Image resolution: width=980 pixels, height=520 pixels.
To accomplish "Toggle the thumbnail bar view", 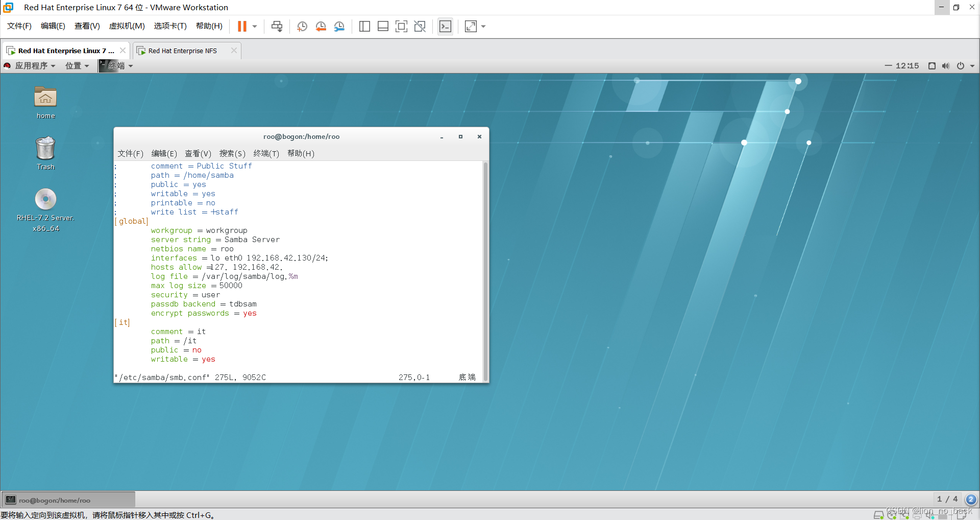I will 383,26.
